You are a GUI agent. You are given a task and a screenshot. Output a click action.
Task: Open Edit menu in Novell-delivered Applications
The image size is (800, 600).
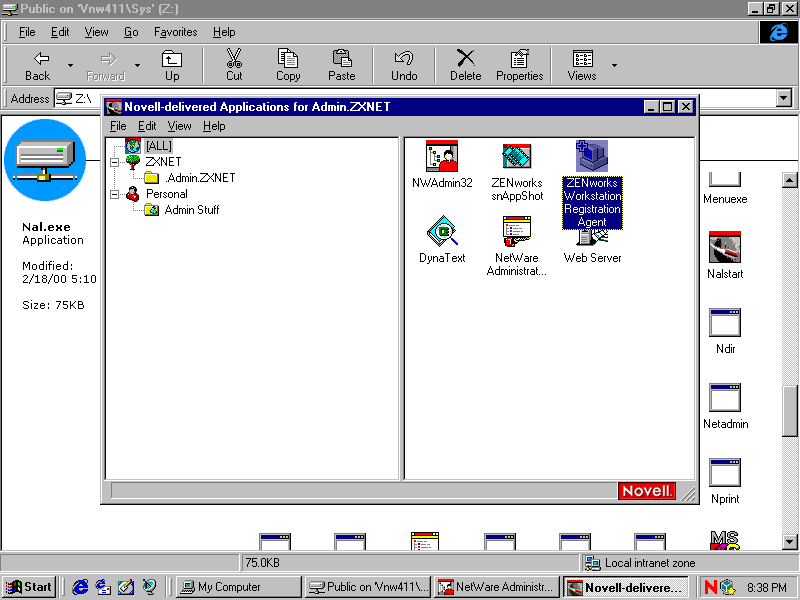(x=147, y=126)
